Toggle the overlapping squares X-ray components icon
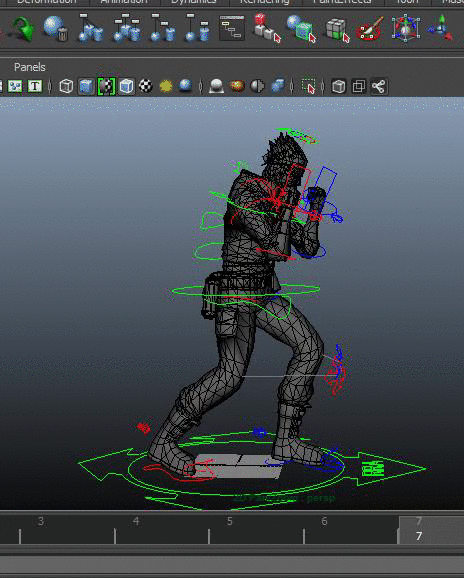The image size is (464, 578). [x=359, y=86]
